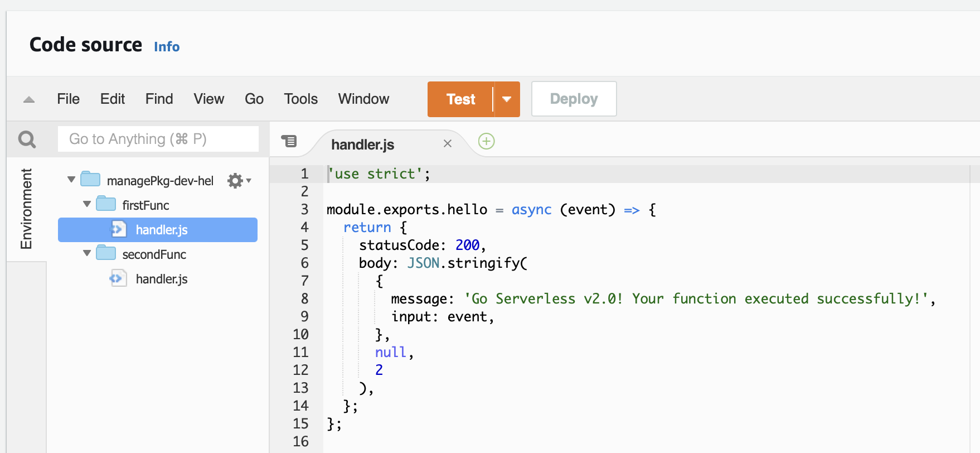Viewport: 980px width, 453px height.
Task: Select handler.js under secondFunc
Action: [x=162, y=279]
